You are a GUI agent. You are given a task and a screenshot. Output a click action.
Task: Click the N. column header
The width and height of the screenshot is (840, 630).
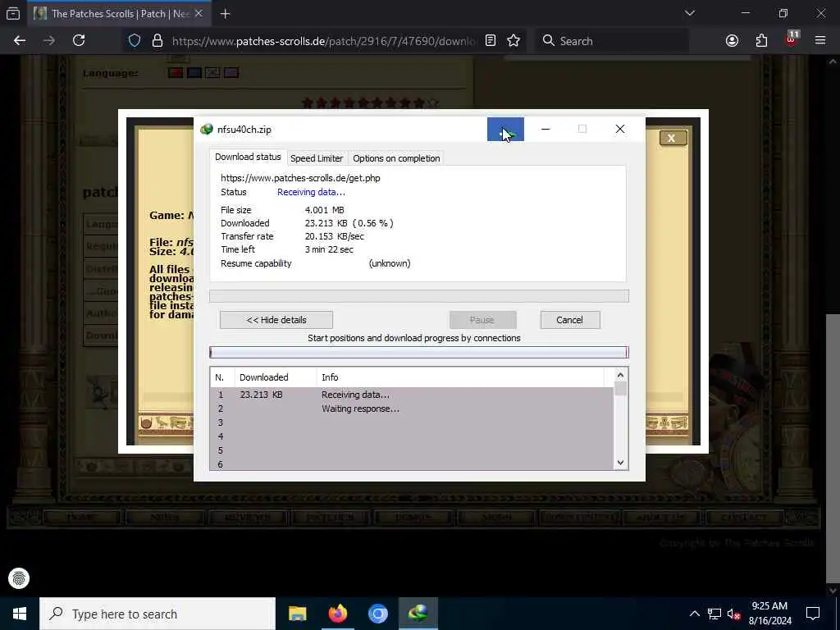click(x=222, y=377)
